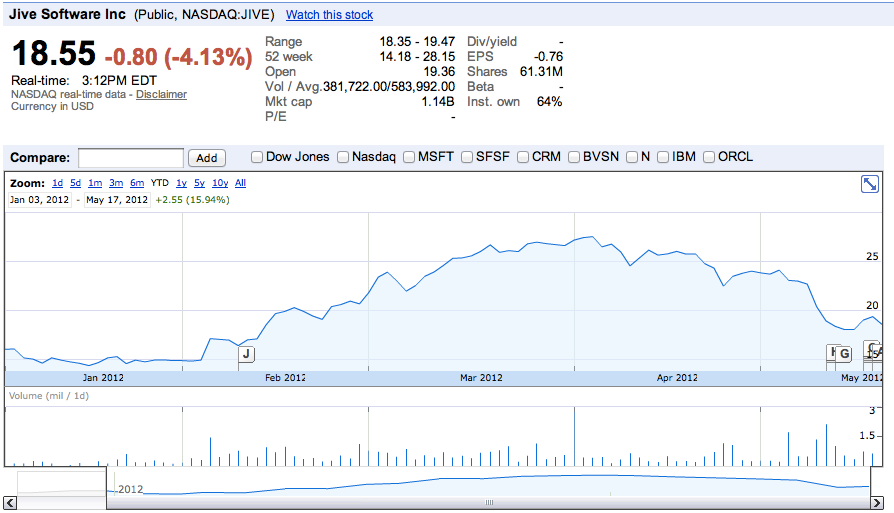Select the IBM comparison checkbox
Viewport: 894px width, 513px height.
tap(663, 157)
